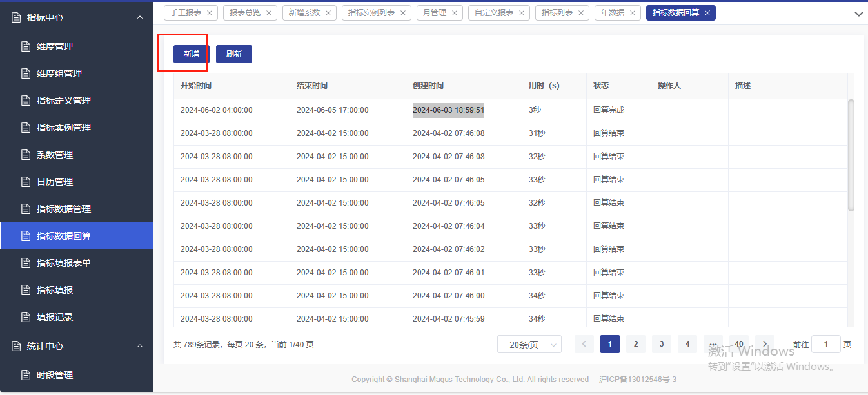Open the 20条/页 page size dropdown
The image size is (868, 395).
click(x=529, y=345)
